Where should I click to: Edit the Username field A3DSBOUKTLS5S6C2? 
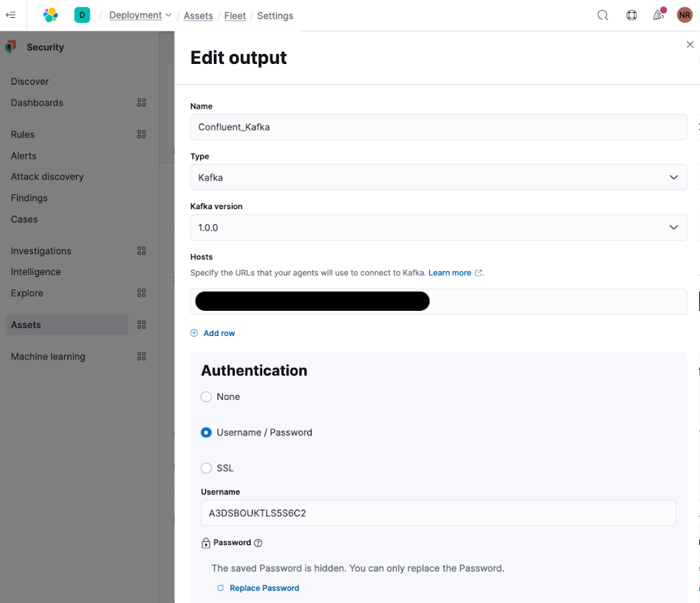coord(439,513)
